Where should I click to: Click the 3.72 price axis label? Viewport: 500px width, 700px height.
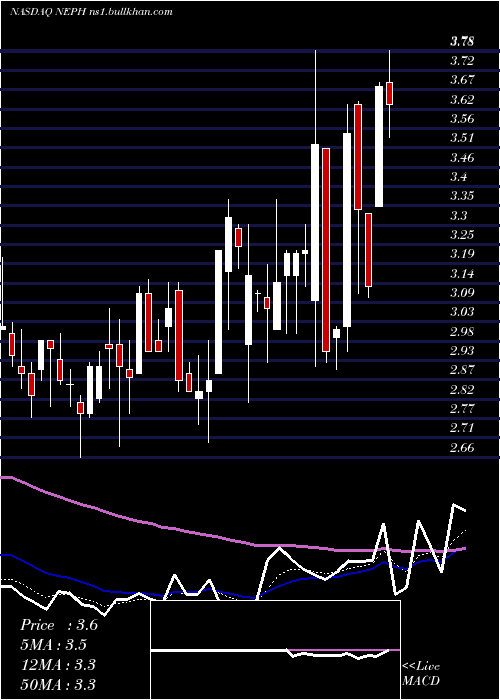(x=462, y=60)
